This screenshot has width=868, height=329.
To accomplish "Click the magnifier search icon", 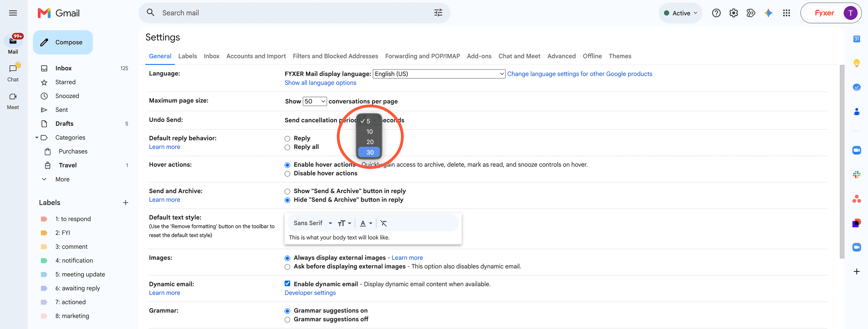I will 151,13.
